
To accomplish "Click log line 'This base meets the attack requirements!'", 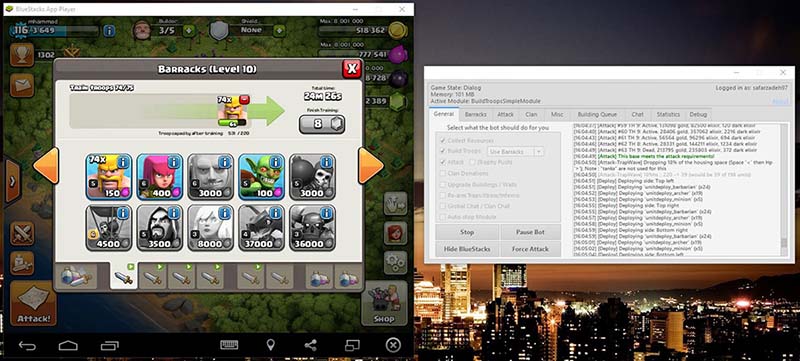I will tap(644, 156).
